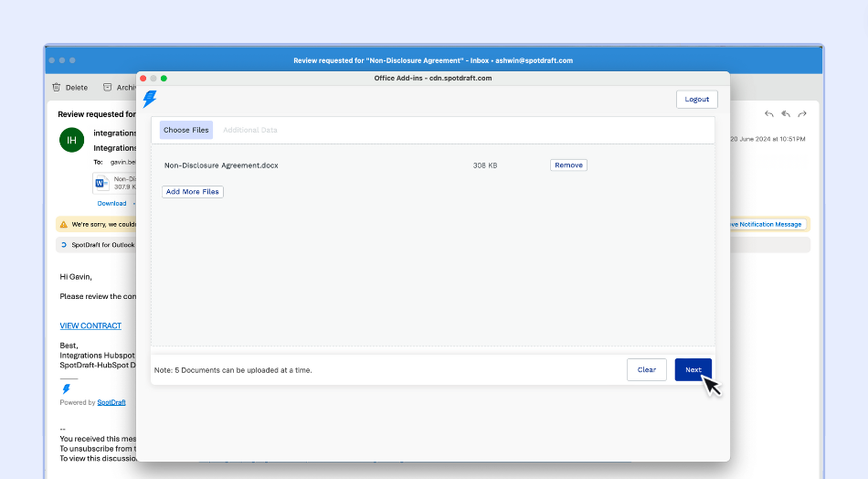Click the IH sender avatar circle
The width and height of the screenshot is (868, 479).
71,140
